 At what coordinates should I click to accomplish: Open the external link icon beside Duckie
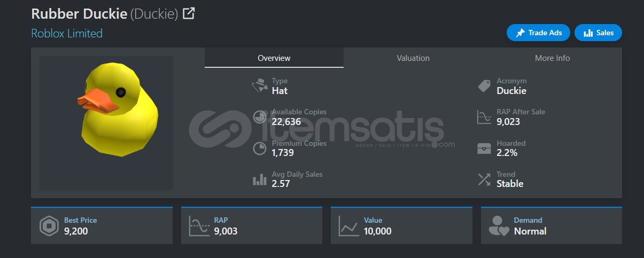(189, 13)
